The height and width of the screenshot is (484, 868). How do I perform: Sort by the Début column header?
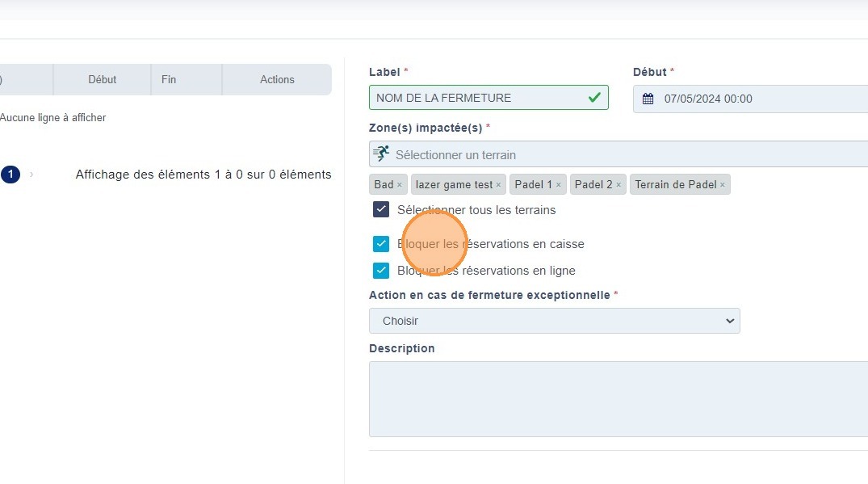point(102,80)
